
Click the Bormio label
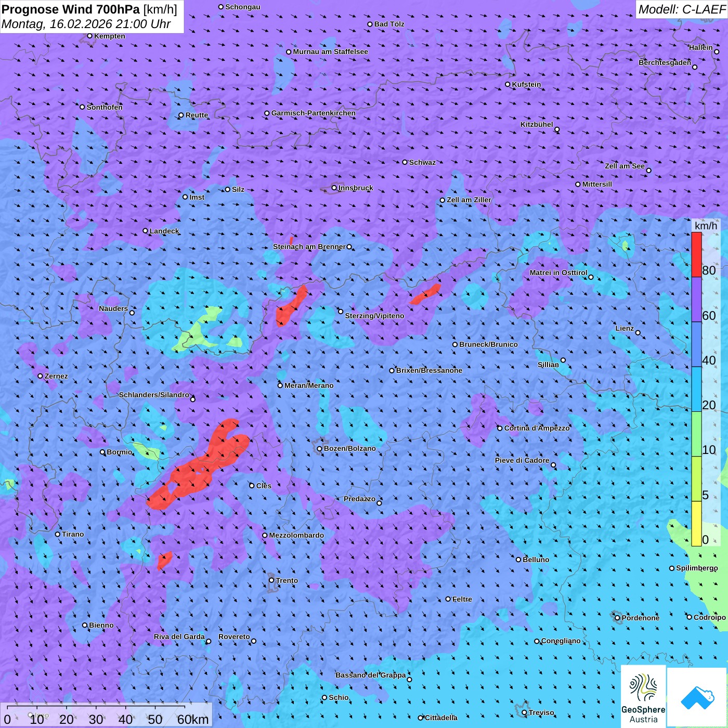[119, 452]
